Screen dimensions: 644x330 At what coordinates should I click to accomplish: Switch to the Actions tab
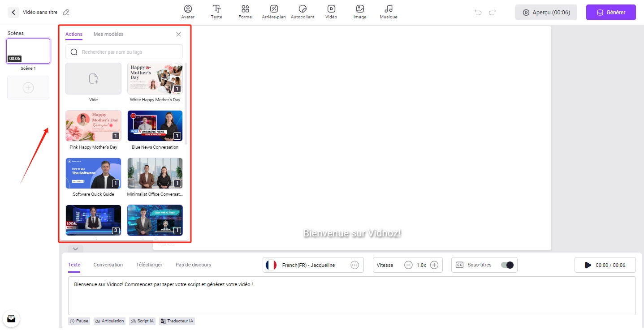(74, 34)
